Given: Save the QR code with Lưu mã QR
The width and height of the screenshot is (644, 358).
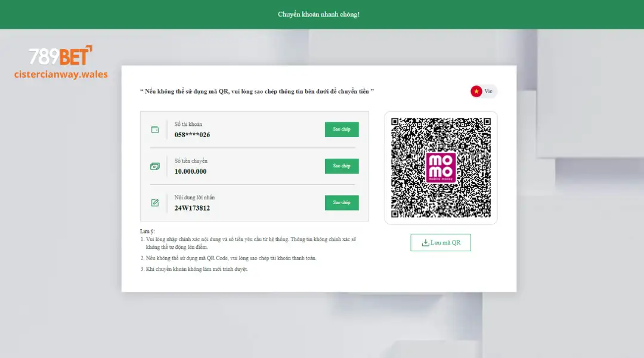Looking at the screenshot, I should (440, 242).
